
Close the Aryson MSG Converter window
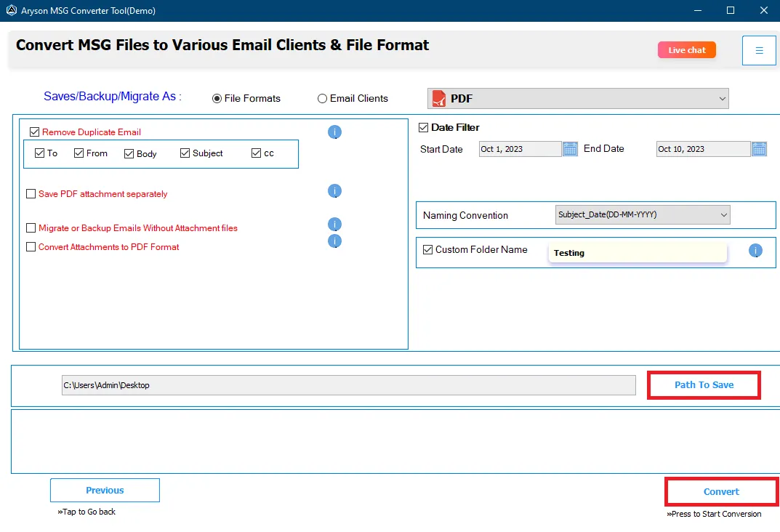(x=763, y=10)
